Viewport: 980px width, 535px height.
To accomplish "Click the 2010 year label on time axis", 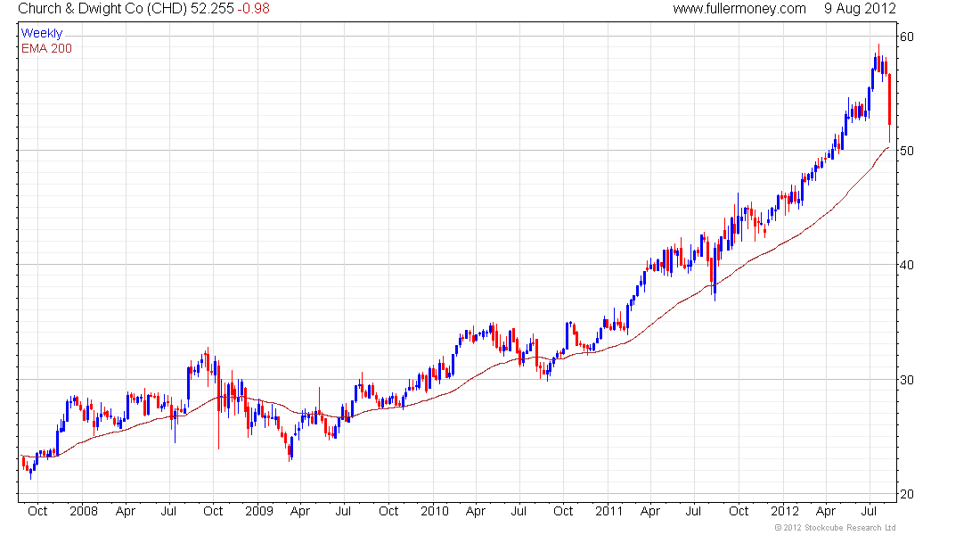I will [x=435, y=511].
